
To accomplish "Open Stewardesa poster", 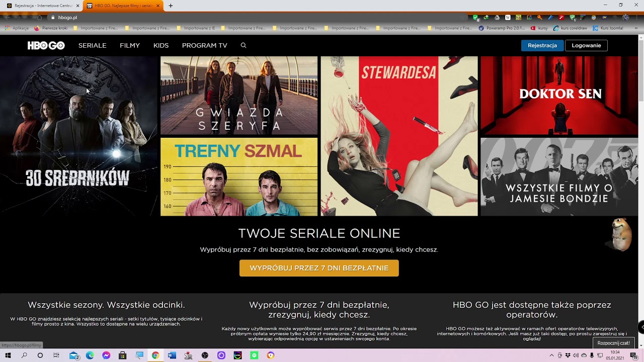I will (399, 136).
